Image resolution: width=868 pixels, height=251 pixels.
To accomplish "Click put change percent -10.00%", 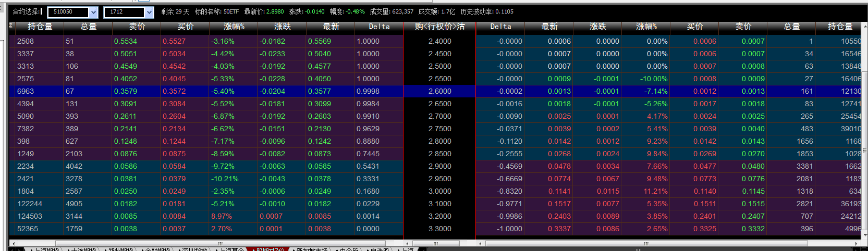I will pyautogui.click(x=654, y=79).
